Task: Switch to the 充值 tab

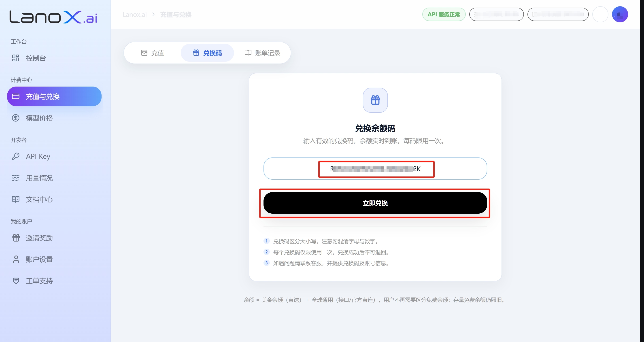Action: point(153,53)
